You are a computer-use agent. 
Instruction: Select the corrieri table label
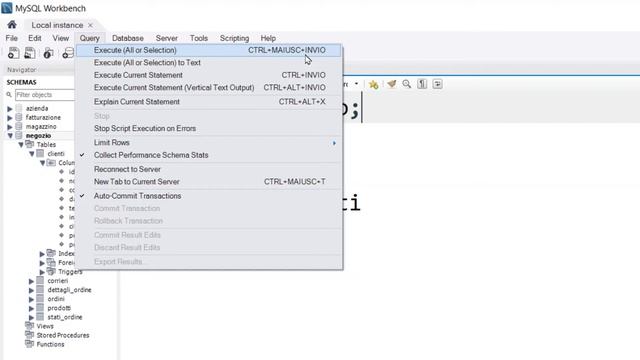tap(58, 281)
